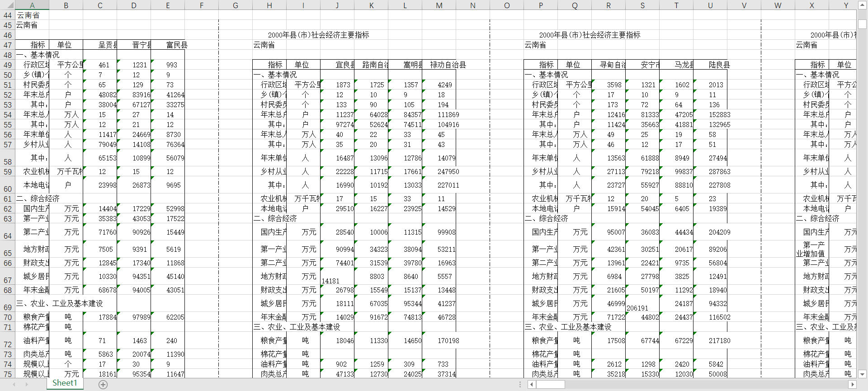Select row 44 by its row header
This screenshot has width=868, height=391.
(x=8, y=15)
